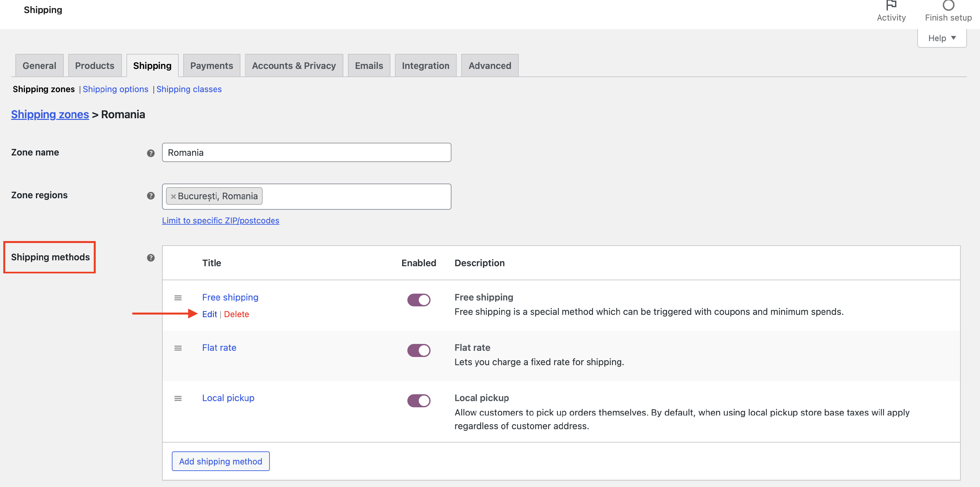Image resolution: width=980 pixels, height=487 pixels.
Task: Open the Limit to specific ZIP/postcodes link
Action: (220, 220)
